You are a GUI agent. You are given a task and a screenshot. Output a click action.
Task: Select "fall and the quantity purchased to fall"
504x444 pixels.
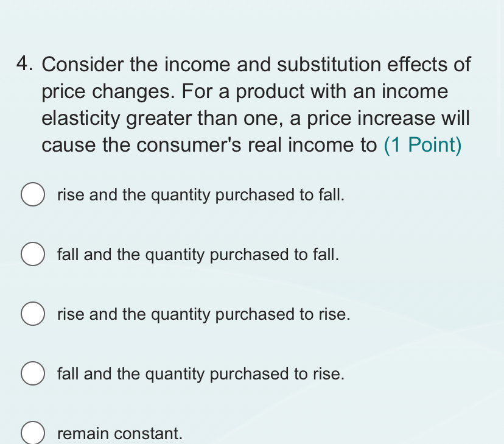click(x=33, y=254)
